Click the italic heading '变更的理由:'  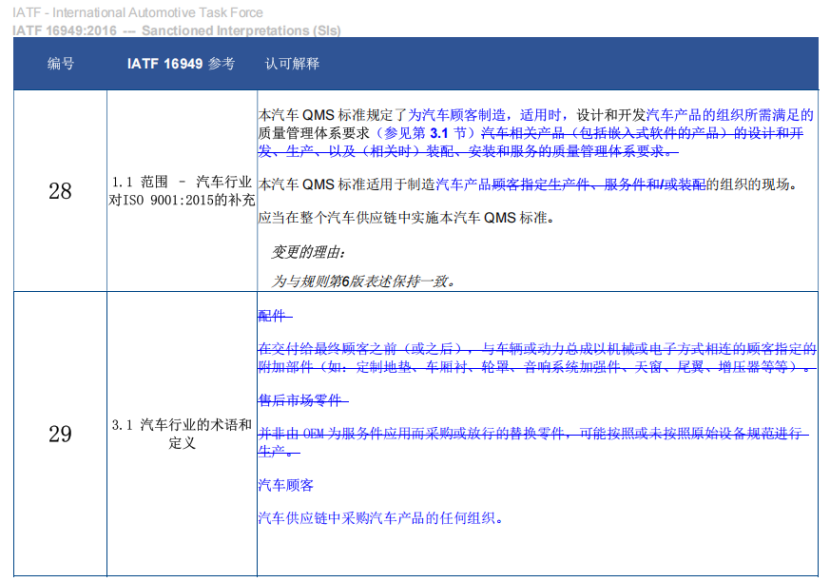308,252
